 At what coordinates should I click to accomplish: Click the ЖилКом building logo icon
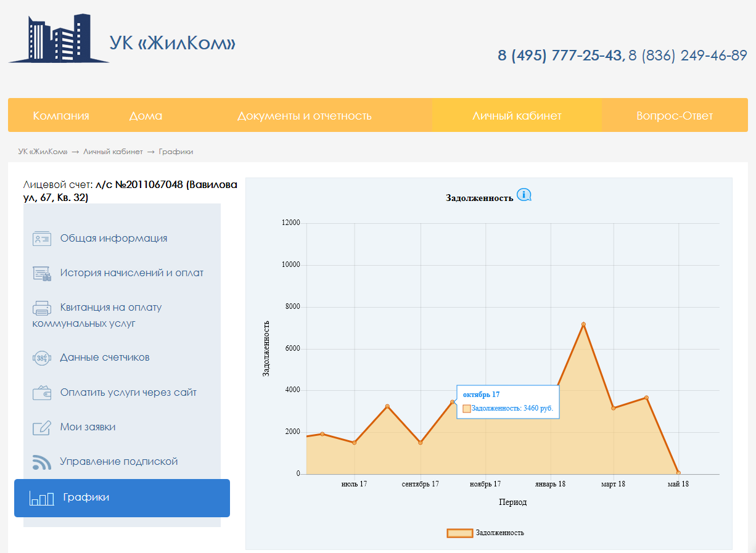59,39
